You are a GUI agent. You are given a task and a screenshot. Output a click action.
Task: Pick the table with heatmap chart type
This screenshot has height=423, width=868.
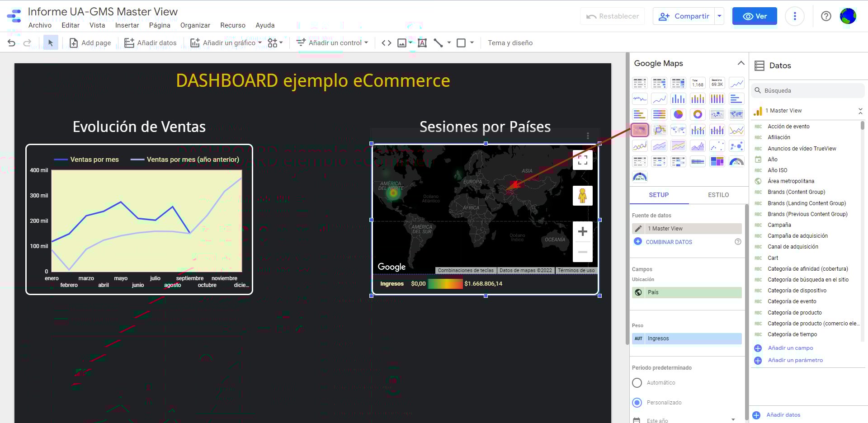click(678, 83)
